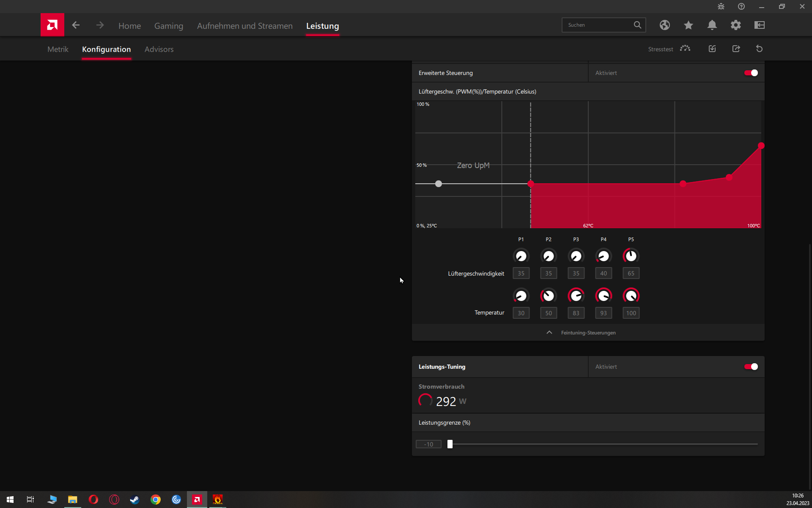The image size is (812, 508).
Task: Open the web browser globe icon
Action: (x=664, y=25)
